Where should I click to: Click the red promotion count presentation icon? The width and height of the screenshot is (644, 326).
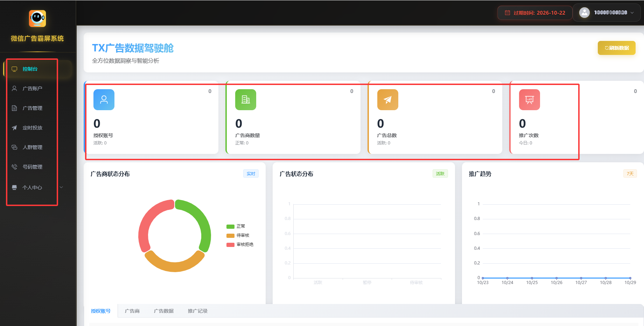click(529, 100)
